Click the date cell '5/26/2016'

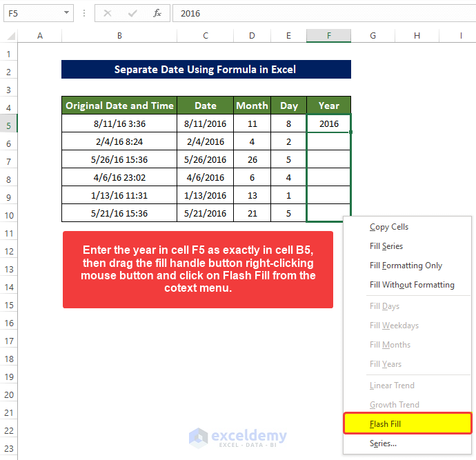[205, 159]
